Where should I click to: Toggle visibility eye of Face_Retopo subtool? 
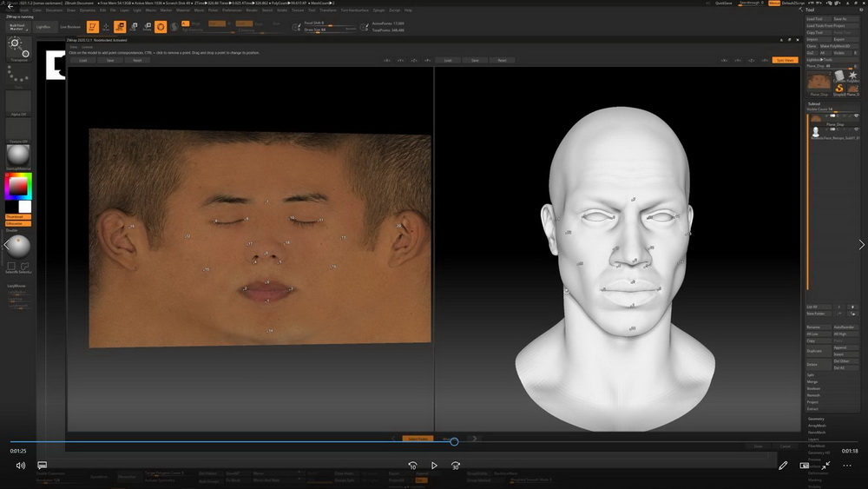coord(857,129)
